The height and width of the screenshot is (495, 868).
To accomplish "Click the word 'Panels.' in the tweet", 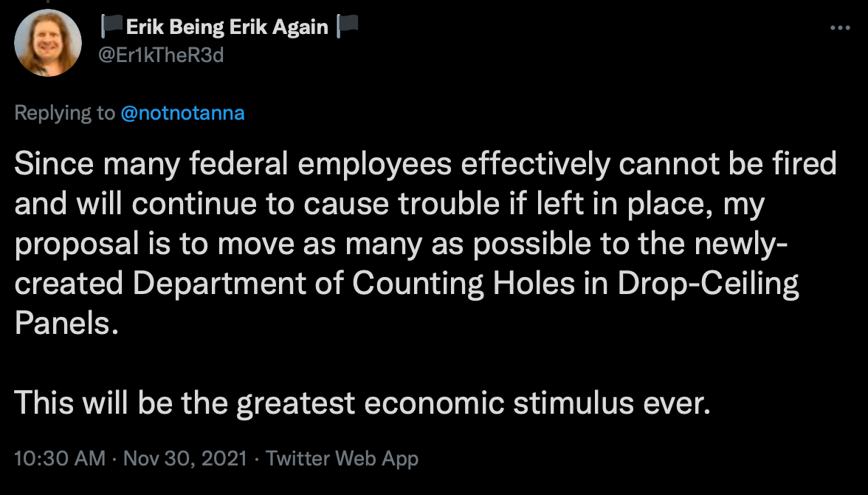I will click(66, 323).
